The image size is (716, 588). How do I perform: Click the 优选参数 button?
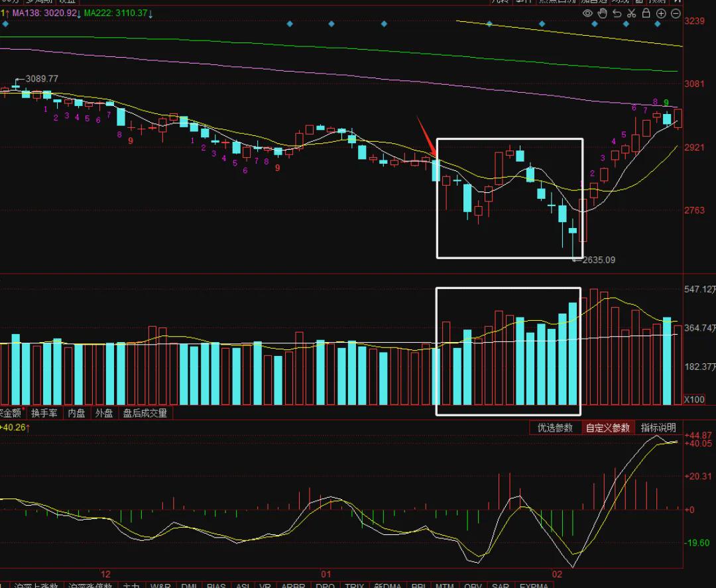pos(555,428)
